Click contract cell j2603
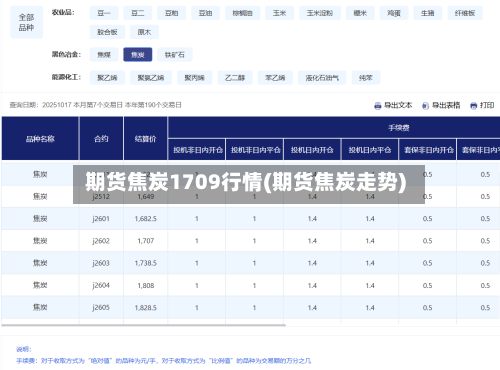 point(101,263)
